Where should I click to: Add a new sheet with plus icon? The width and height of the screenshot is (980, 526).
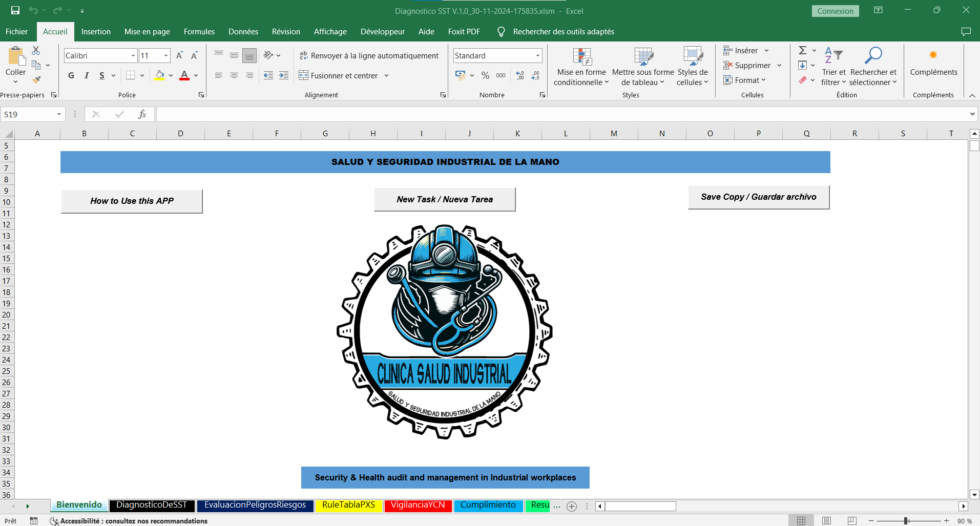pyautogui.click(x=572, y=506)
